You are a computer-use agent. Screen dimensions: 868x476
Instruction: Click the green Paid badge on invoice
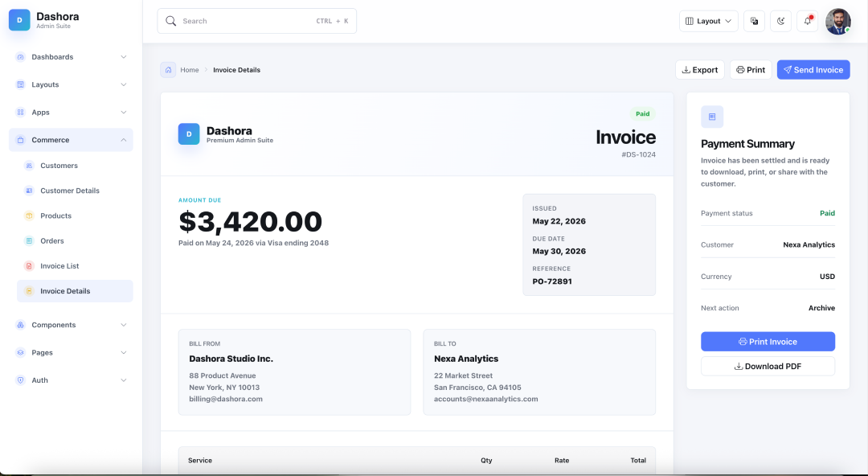(643, 113)
